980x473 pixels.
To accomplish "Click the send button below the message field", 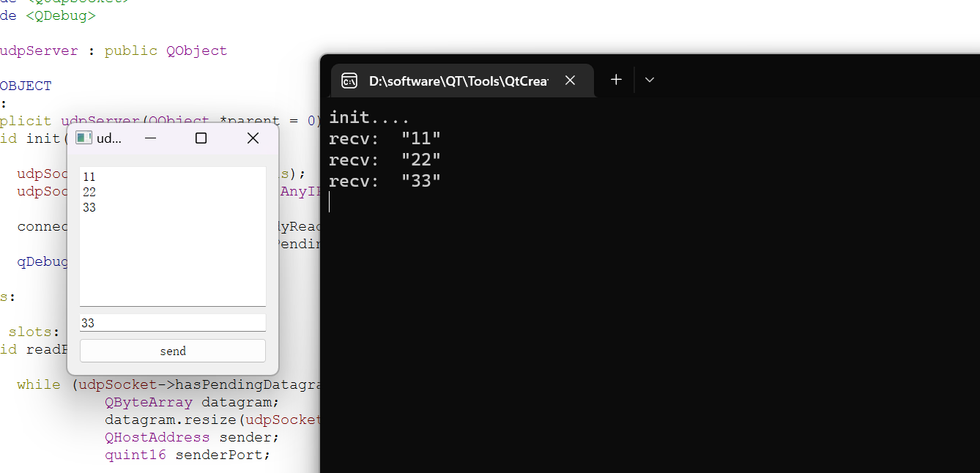I will (172, 350).
